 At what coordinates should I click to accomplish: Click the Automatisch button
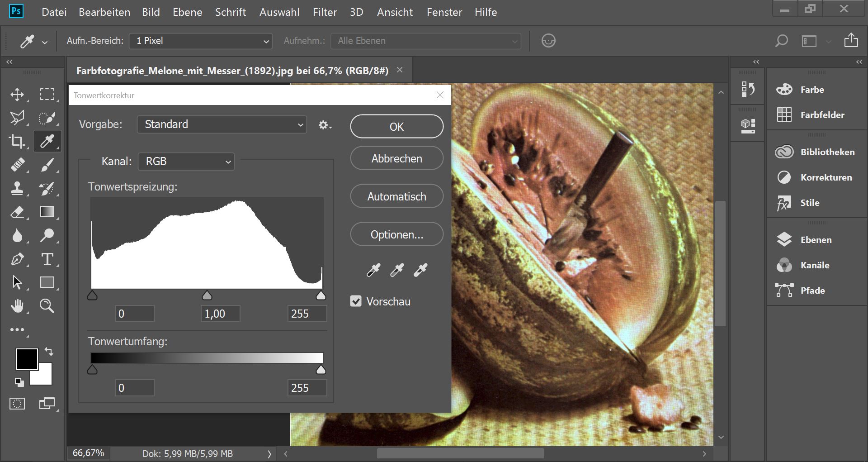396,196
